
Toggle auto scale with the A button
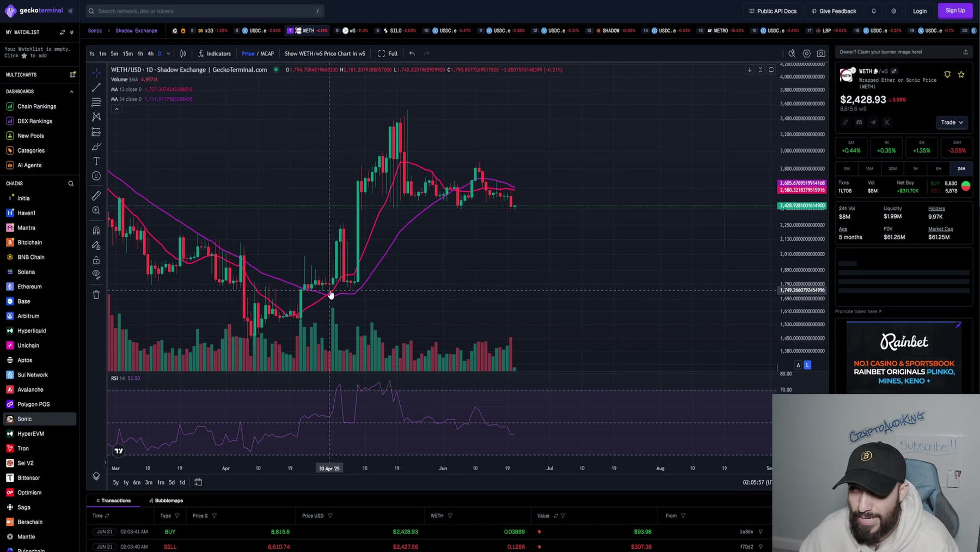(798, 365)
